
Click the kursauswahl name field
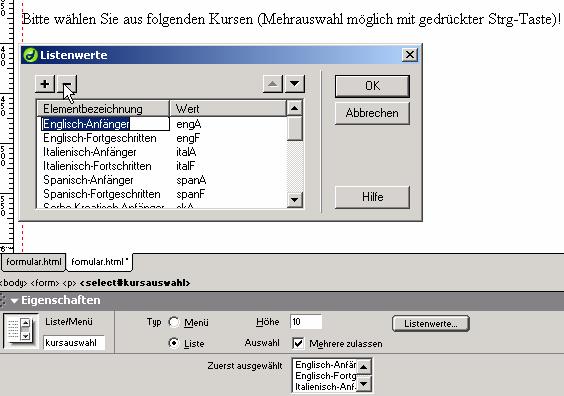point(74,342)
